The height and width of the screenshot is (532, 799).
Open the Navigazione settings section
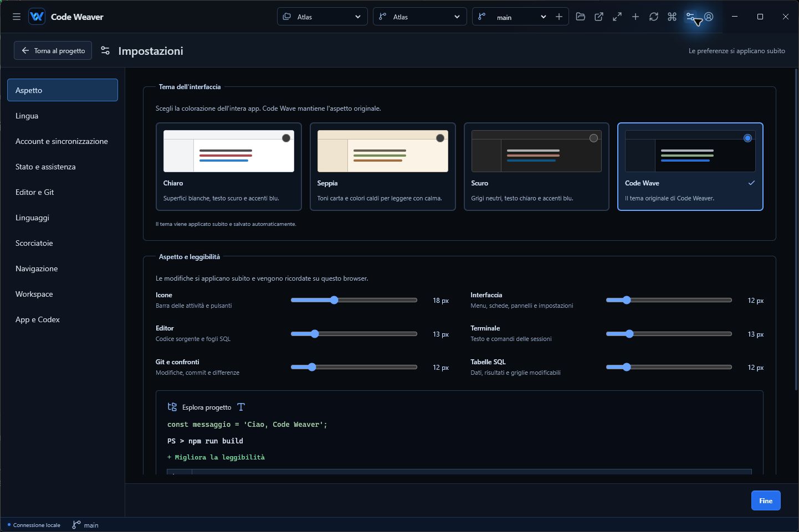(63, 268)
